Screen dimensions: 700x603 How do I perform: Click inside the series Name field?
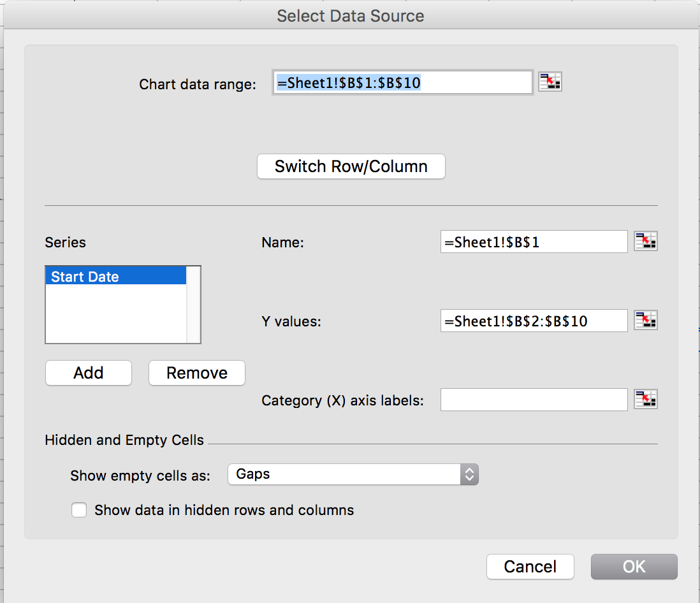coord(534,242)
